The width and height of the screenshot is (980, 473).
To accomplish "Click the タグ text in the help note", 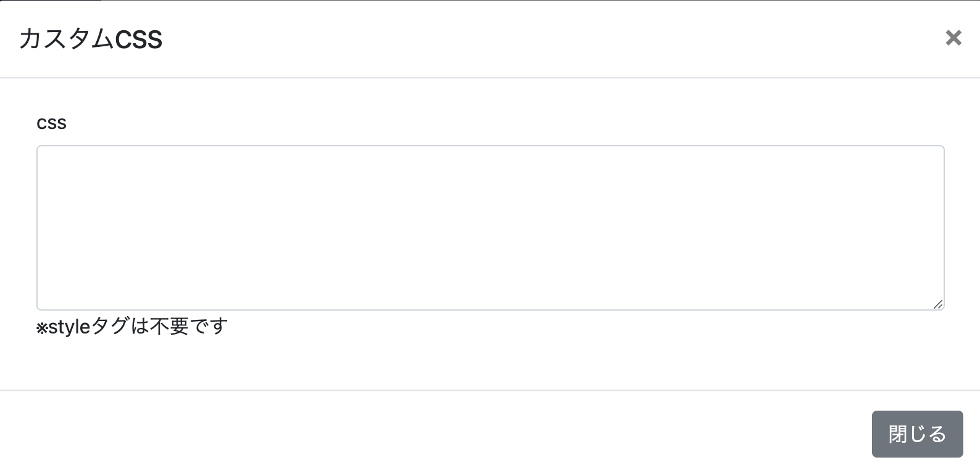I will coord(110,326).
